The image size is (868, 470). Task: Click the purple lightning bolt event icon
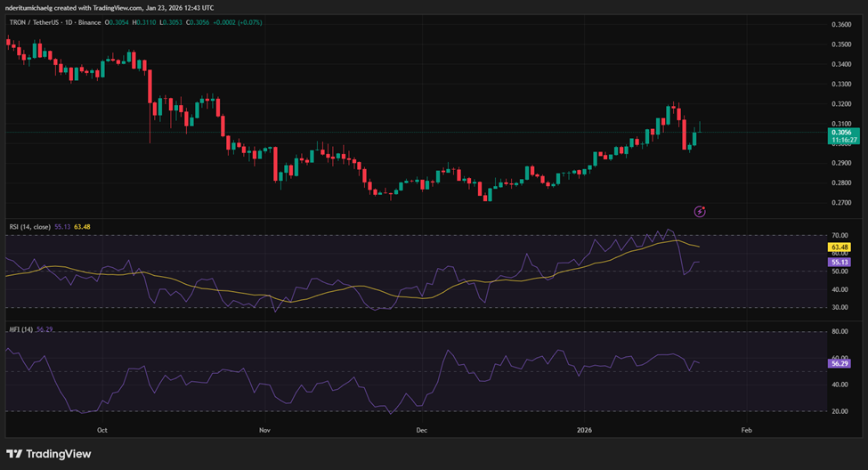point(700,211)
